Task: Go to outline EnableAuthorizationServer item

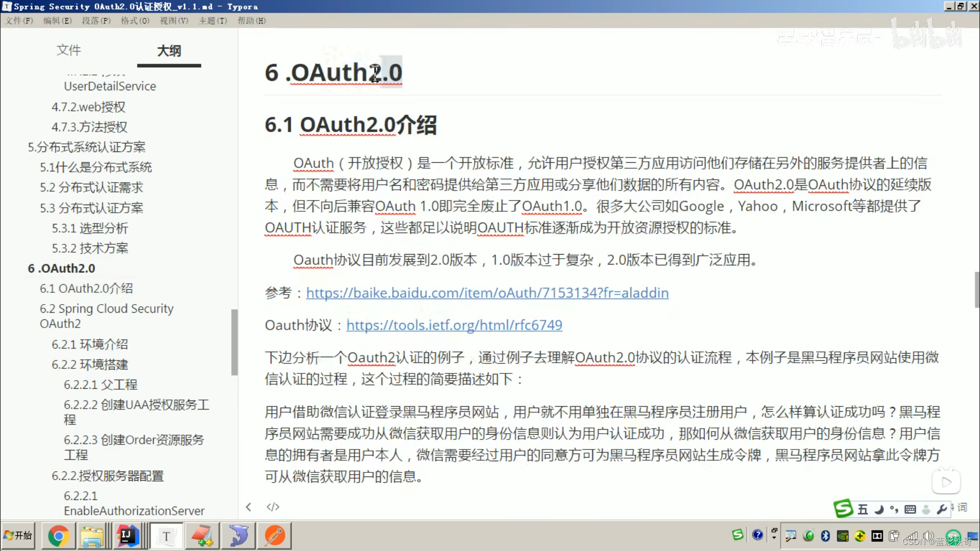Action: 134,503
